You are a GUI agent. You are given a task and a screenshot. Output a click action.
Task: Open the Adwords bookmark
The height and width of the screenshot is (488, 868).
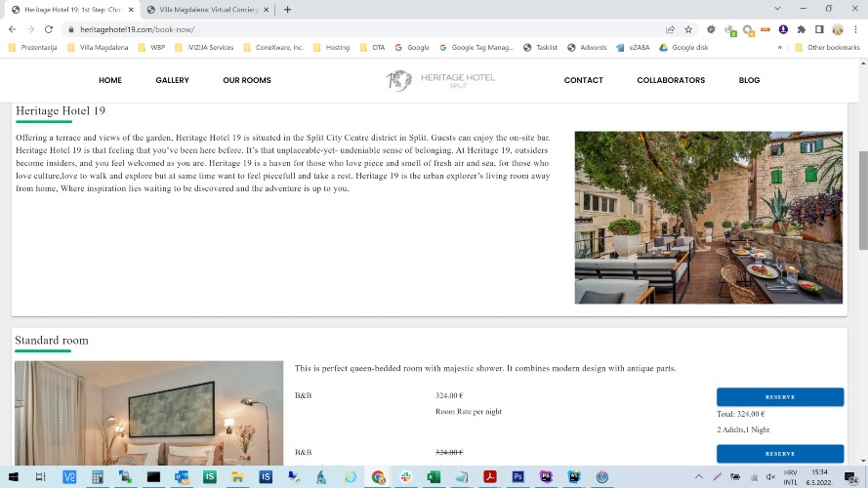[x=588, y=48]
